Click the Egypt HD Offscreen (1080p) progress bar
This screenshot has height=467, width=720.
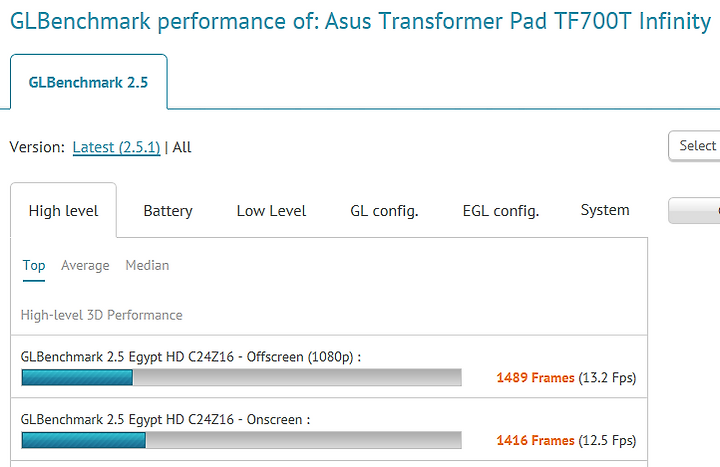(x=241, y=377)
